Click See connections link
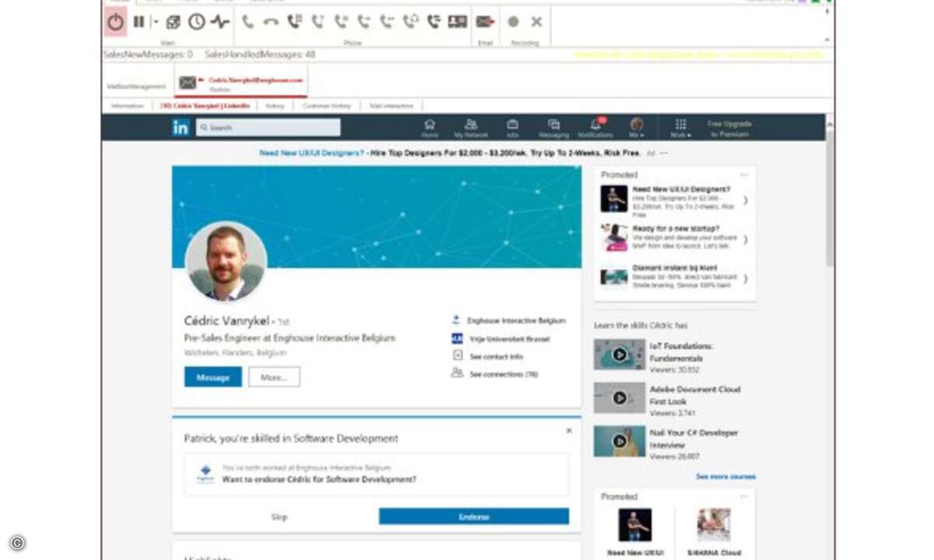This screenshot has height=560, width=934. tap(504, 374)
